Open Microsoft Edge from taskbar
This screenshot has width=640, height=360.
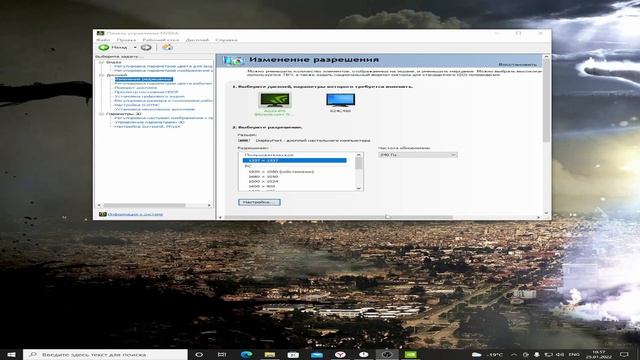point(246,355)
